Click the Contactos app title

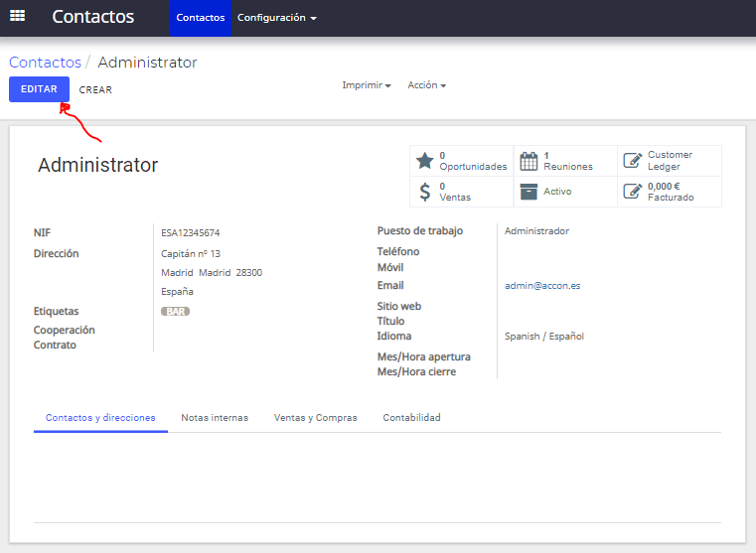pyautogui.click(x=93, y=16)
